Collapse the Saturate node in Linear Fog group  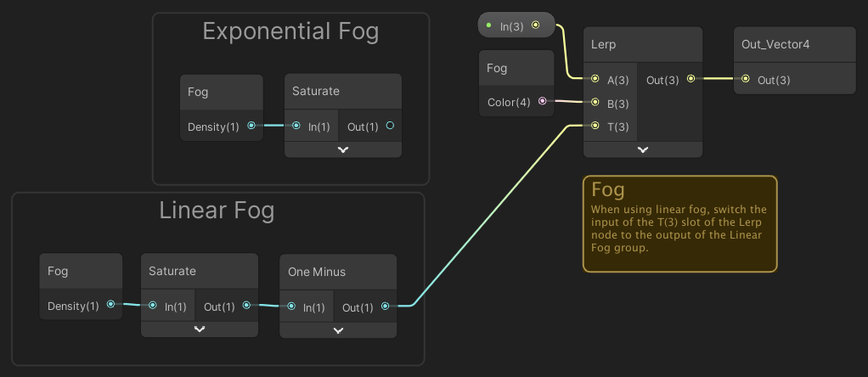coord(200,329)
